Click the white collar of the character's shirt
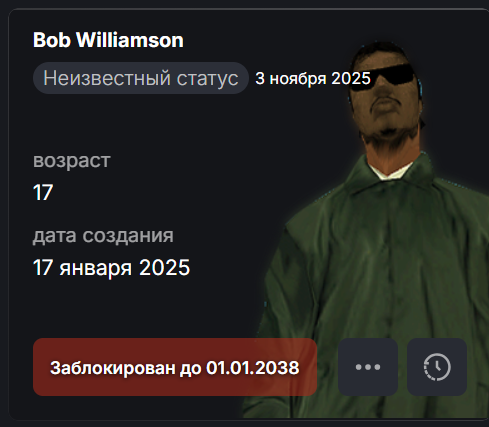This screenshot has height=427, width=489. [x=391, y=172]
